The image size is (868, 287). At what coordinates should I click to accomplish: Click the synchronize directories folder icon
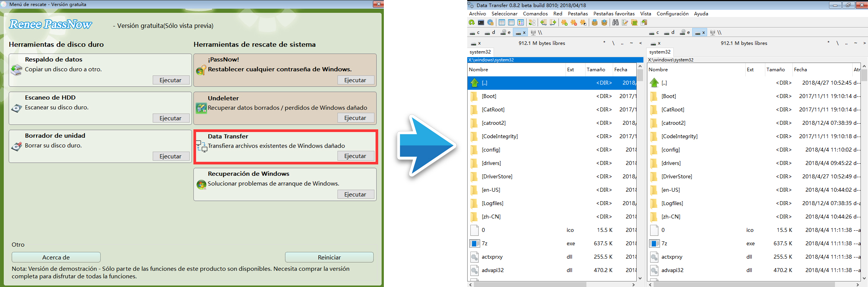tap(634, 22)
